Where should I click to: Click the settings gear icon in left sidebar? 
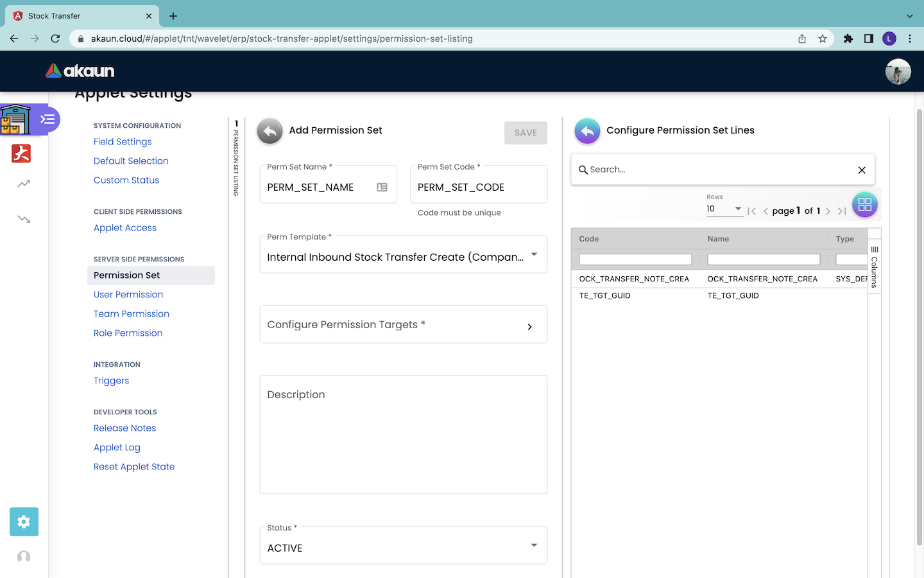pos(24,521)
